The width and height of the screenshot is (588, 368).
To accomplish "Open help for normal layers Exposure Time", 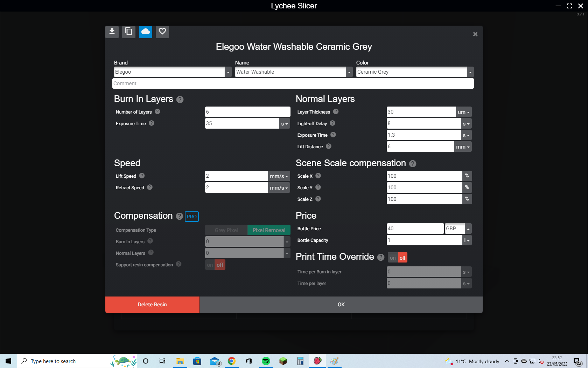I will coord(333,135).
